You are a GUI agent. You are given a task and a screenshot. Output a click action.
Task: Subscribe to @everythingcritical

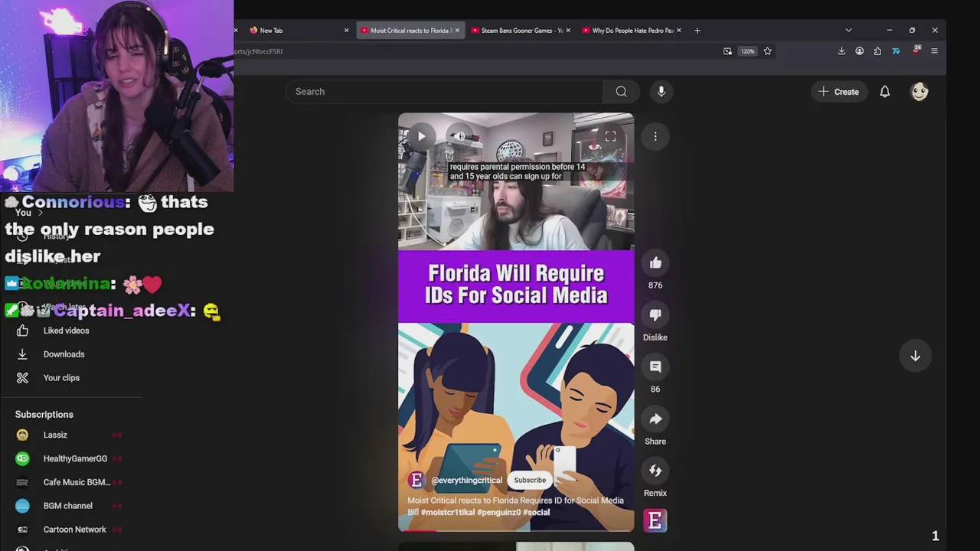(530, 480)
